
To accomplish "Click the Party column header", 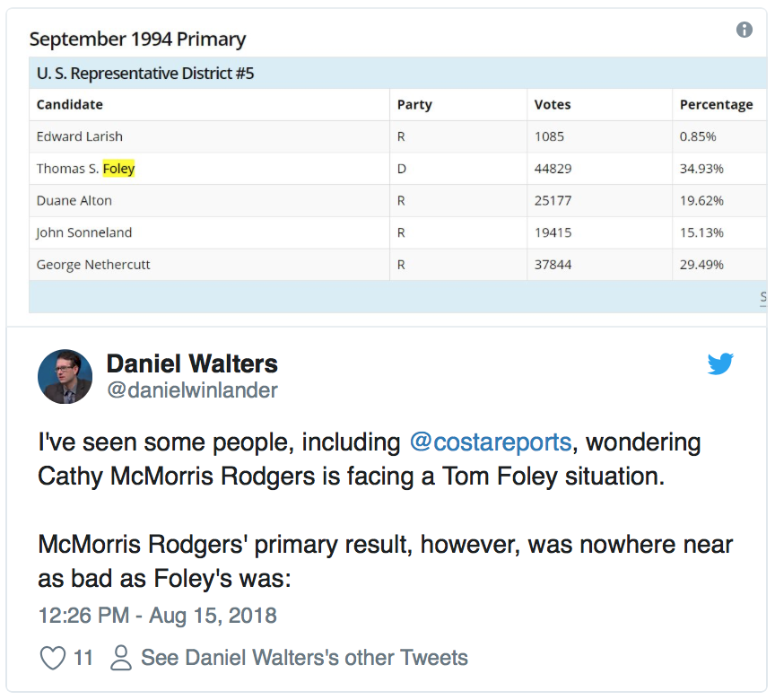I will pyautogui.click(x=414, y=105).
